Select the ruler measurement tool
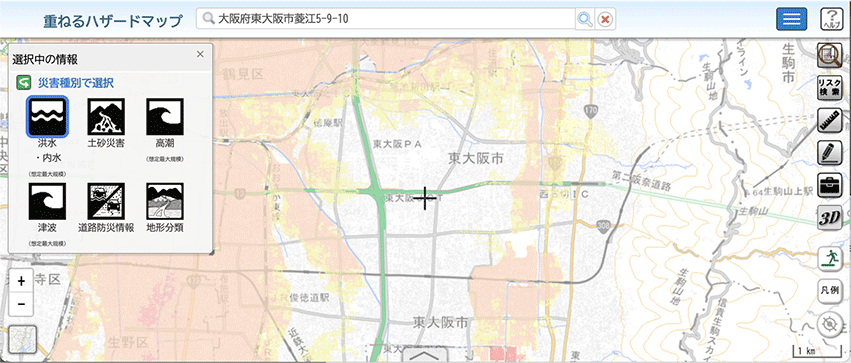 point(830,120)
